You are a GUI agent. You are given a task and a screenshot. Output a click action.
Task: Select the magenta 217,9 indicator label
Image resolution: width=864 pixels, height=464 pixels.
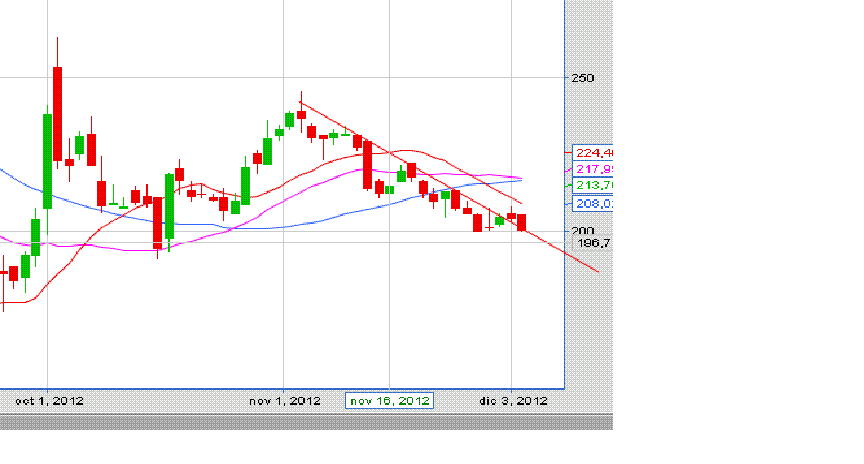pyautogui.click(x=592, y=169)
